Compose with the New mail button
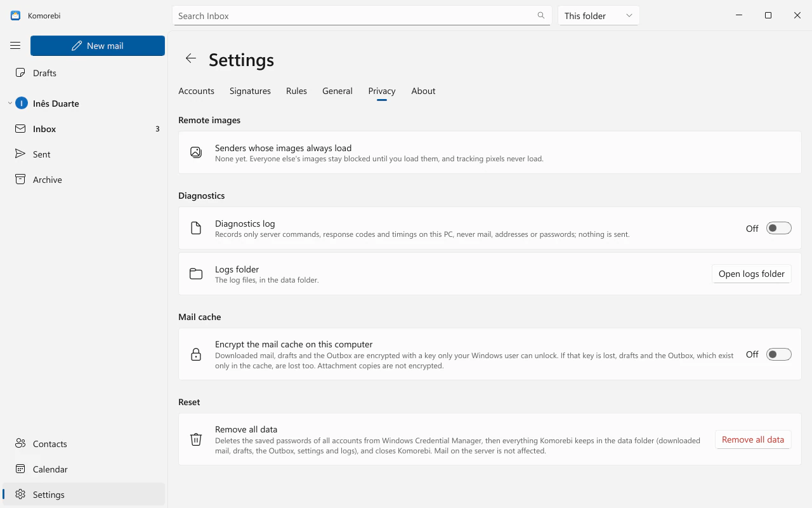Image resolution: width=812 pixels, height=508 pixels. 98,46
